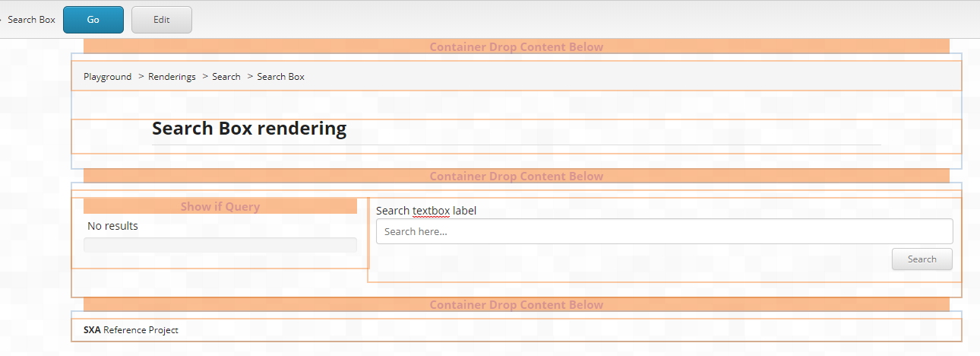
Task: Click the SXA Reference Project footer text
Action: pyautogui.click(x=131, y=330)
